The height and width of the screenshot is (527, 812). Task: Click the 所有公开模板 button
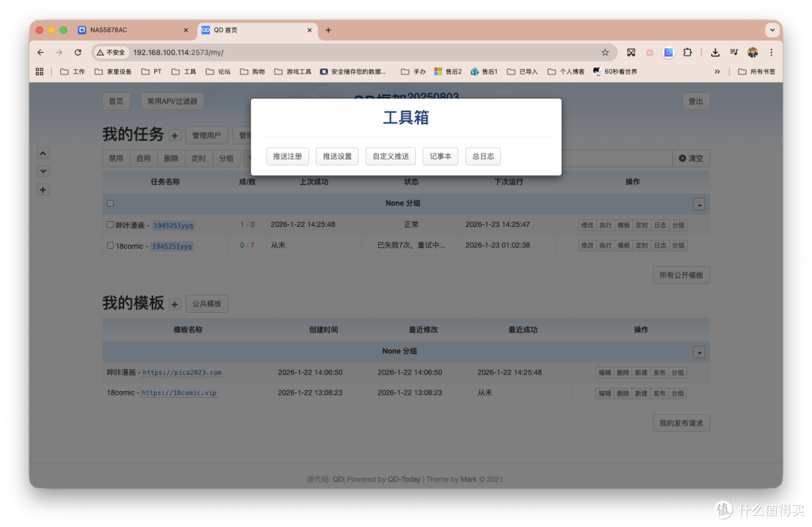(x=681, y=275)
